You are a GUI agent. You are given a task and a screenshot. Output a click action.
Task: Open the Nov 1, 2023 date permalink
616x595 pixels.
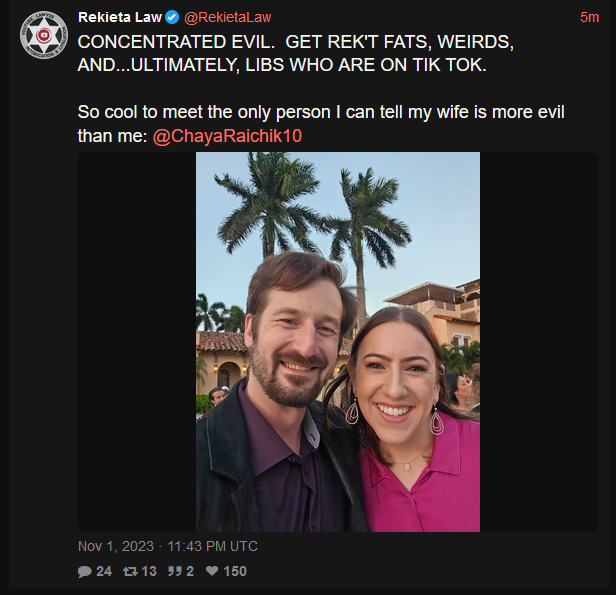(x=116, y=546)
